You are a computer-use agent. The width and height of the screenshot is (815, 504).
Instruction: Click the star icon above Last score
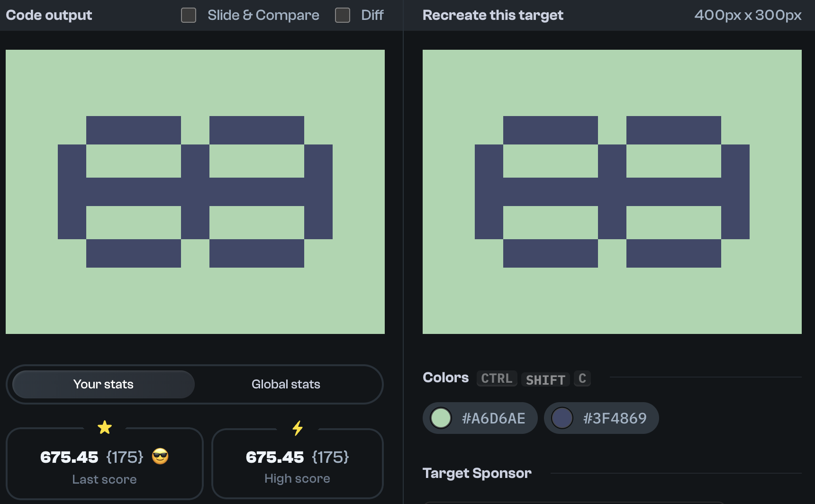[x=105, y=428]
